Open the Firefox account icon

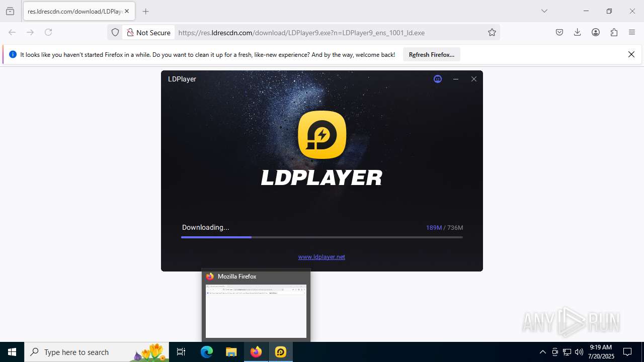point(596,32)
